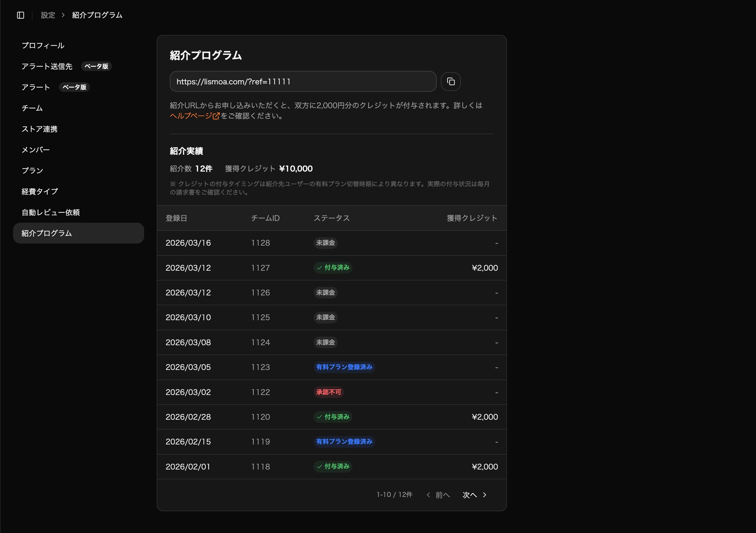
Task: Click team ID 1128
Action: pos(260,243)
